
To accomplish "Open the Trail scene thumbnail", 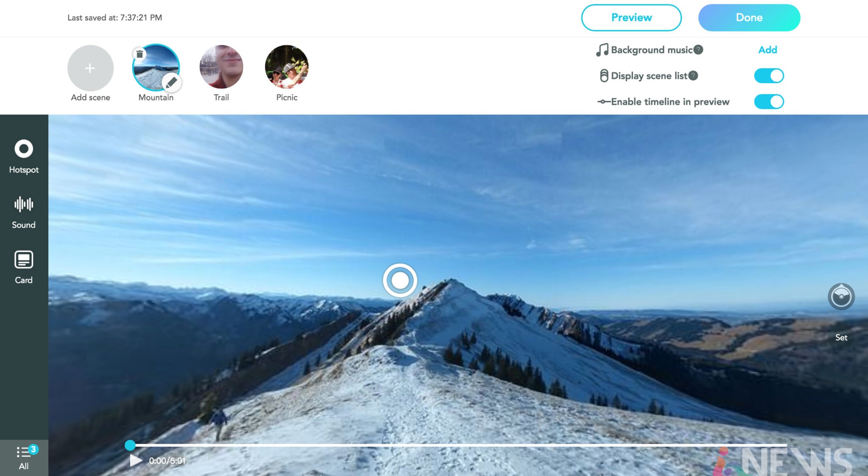I will pyautogui.click(x=221, y=67).
